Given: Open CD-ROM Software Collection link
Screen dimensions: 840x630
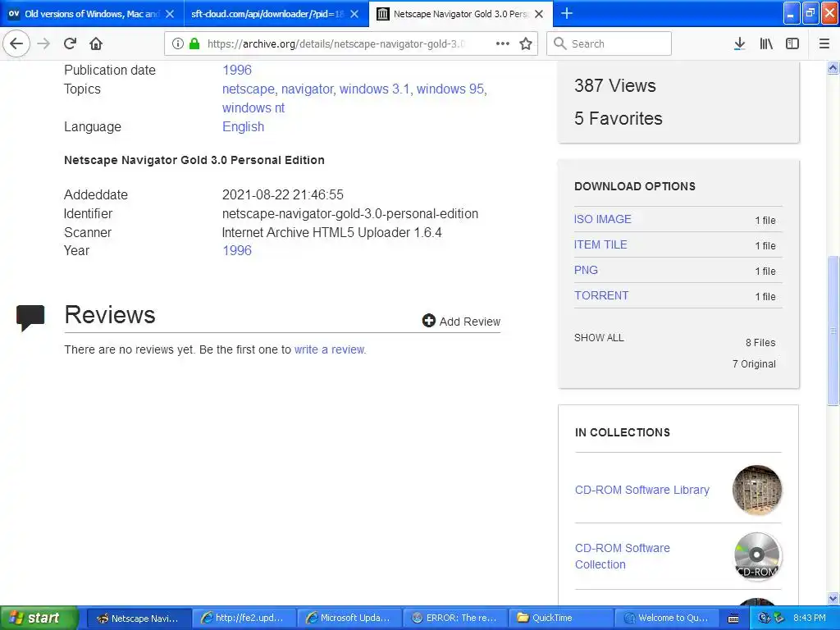Looking at the screenshot, I should pyautogui.click(x=623, y=556).
